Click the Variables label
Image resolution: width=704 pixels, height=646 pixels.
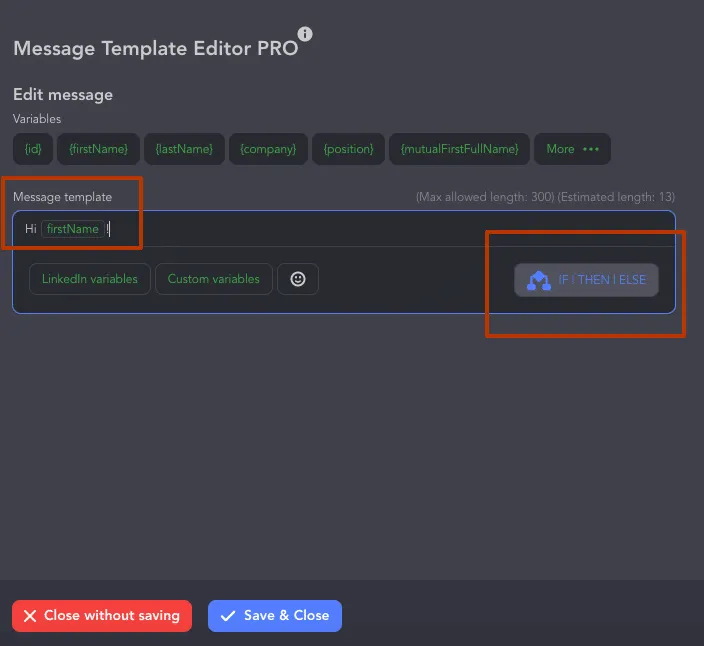pyautogui.click(x=37, y=119)
